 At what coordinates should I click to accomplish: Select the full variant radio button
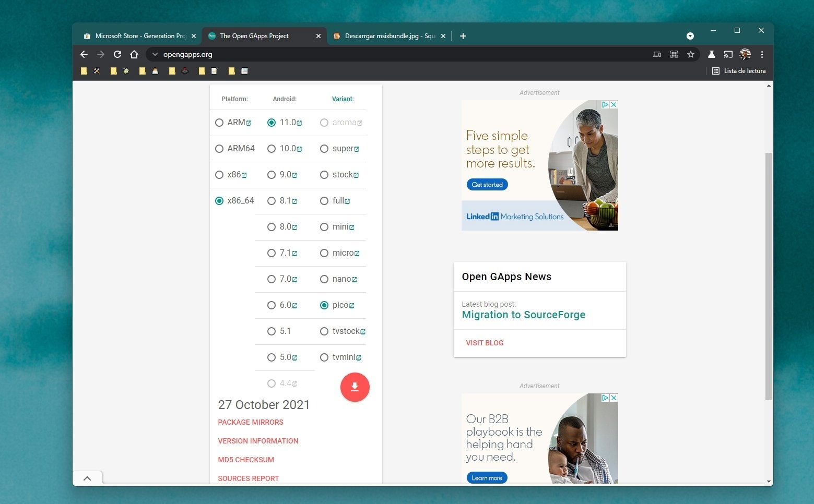[x=324, y=201]
